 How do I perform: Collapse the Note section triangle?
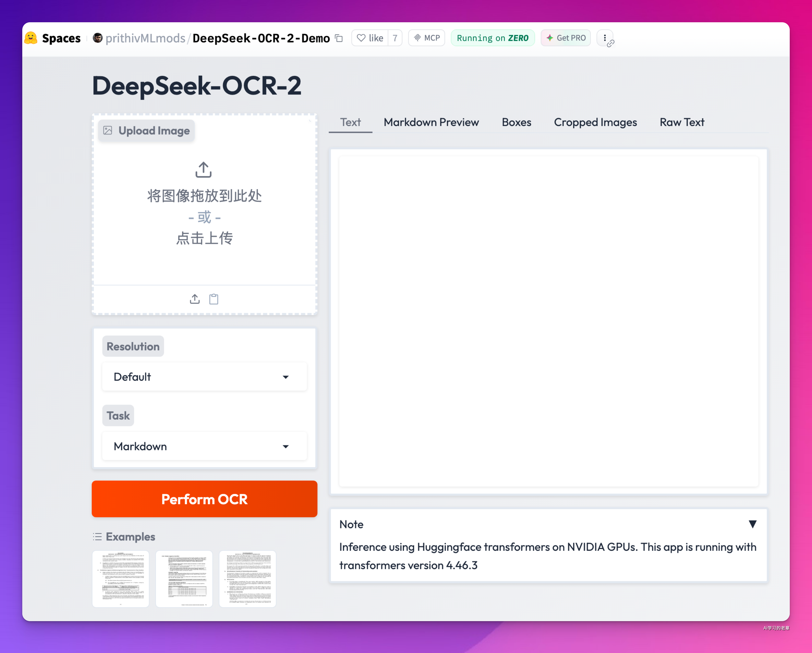click(752, 524)
